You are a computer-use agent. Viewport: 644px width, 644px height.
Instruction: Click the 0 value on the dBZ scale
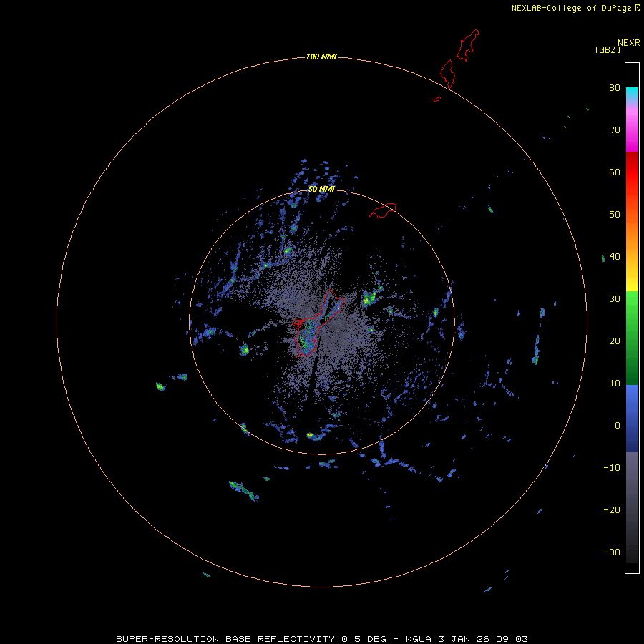pyautogui.click(x=618, y=426)
